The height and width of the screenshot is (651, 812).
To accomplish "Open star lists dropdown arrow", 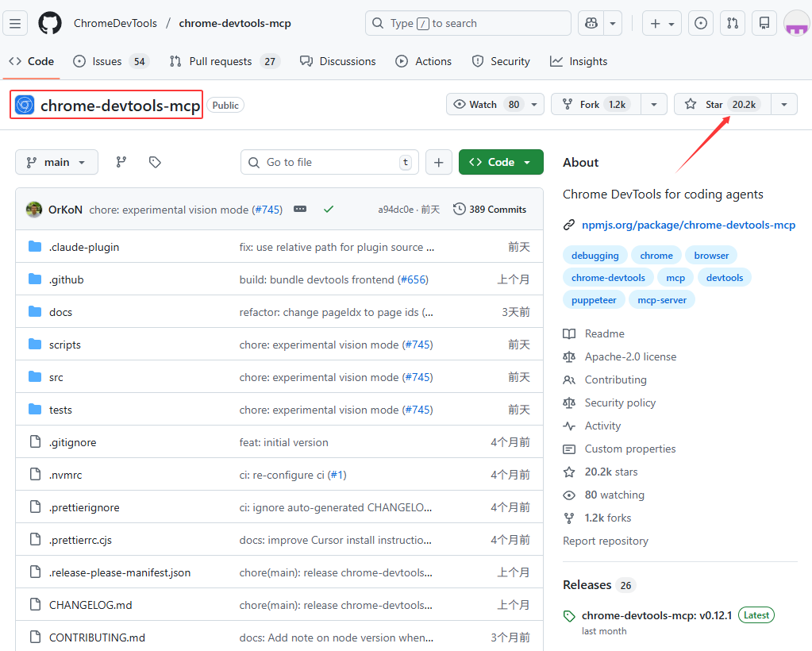I will click(784, 104).
